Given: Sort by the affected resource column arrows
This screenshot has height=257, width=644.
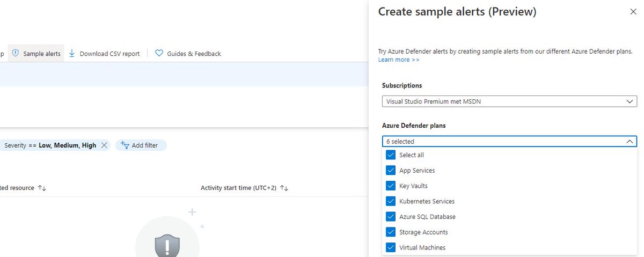Looking at the screenshot, I should 42,188.
